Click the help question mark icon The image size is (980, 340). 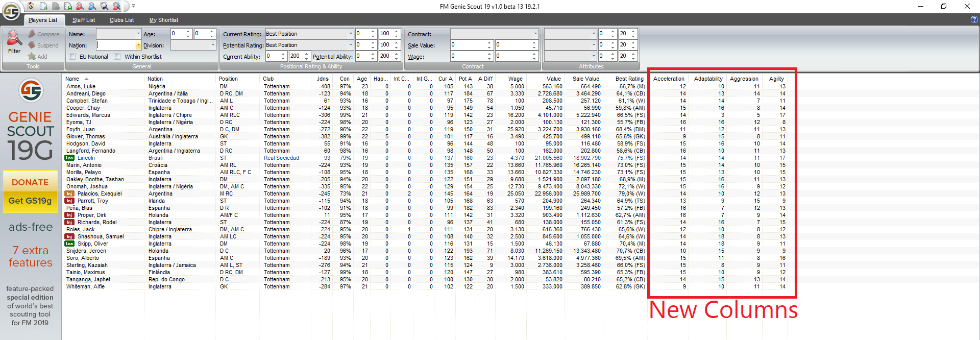click(974, 20)
